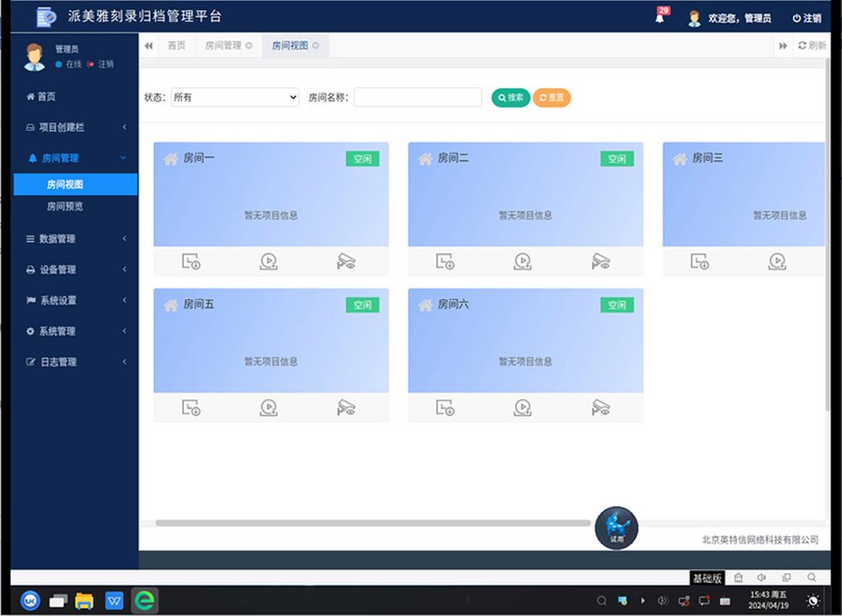842x616 pixels.
Task: Click the camera preview icon under 房间二
Action: [600, 261]
